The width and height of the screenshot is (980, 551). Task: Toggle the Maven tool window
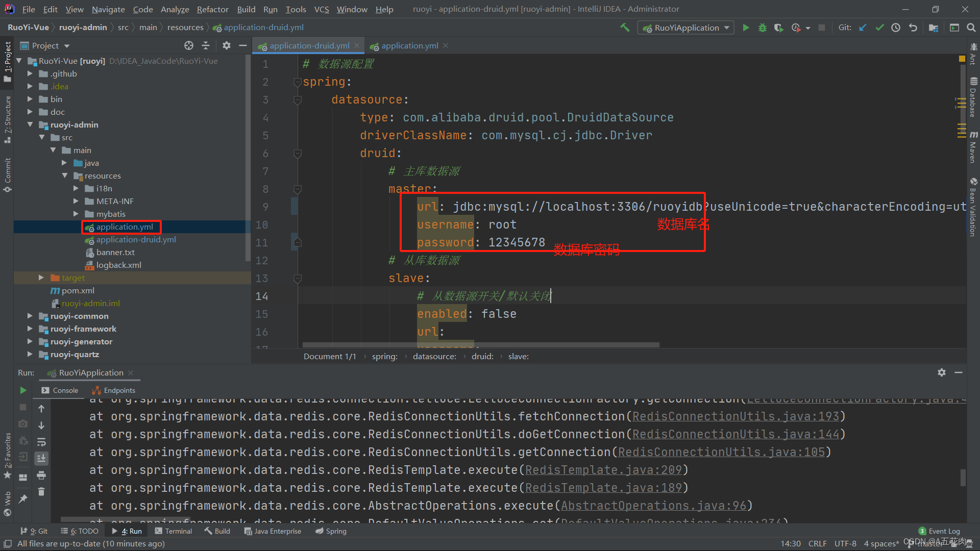point(973,147)
